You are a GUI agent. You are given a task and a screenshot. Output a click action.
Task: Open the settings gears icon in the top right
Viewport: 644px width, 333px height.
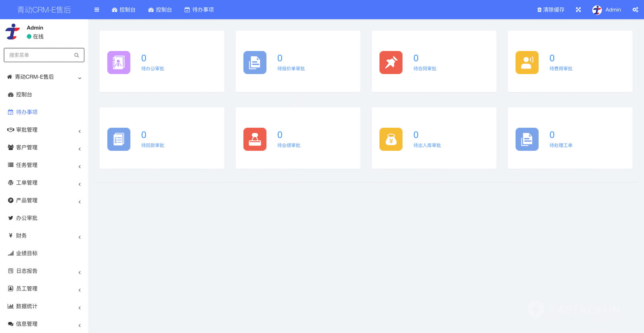click(635, 10)
